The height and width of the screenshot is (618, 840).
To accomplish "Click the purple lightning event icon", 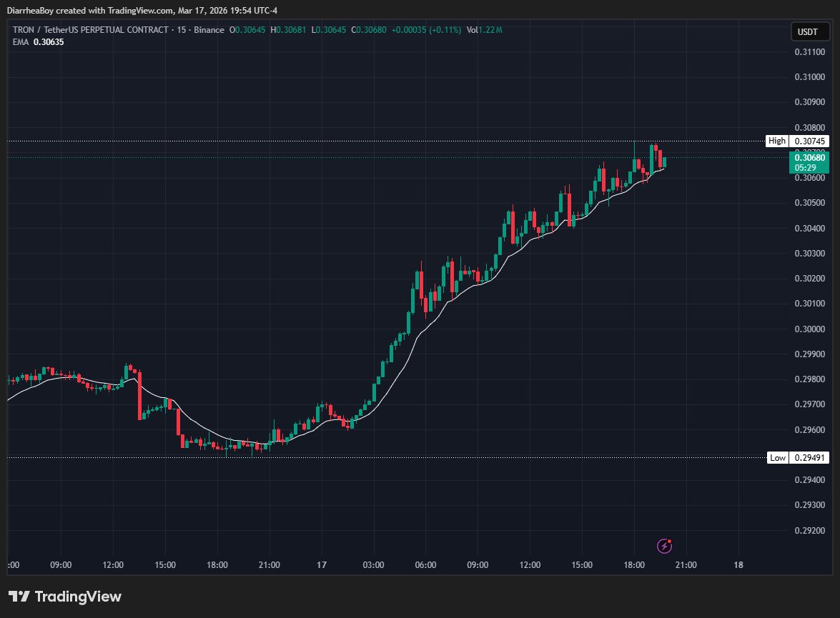I will (x=664, y=546).
